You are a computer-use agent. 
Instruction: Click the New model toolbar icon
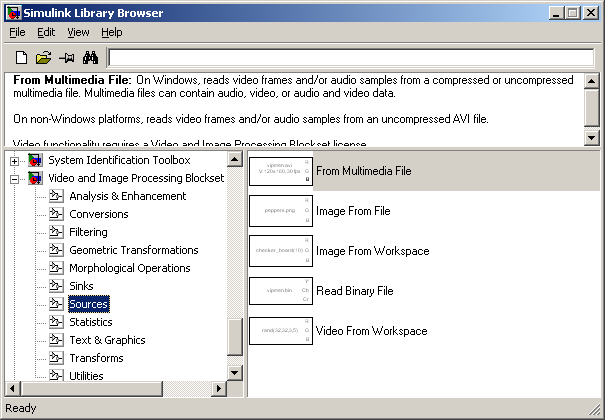click(x=21, y=58)
